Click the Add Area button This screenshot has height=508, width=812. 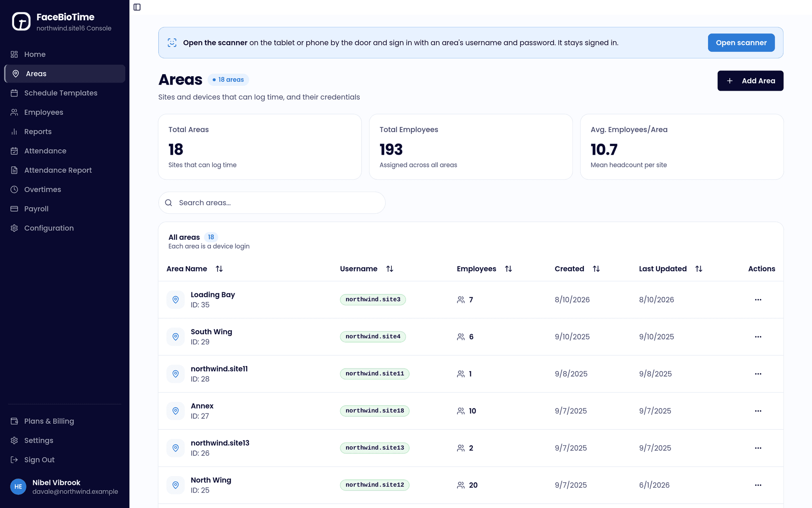[750, 81]
